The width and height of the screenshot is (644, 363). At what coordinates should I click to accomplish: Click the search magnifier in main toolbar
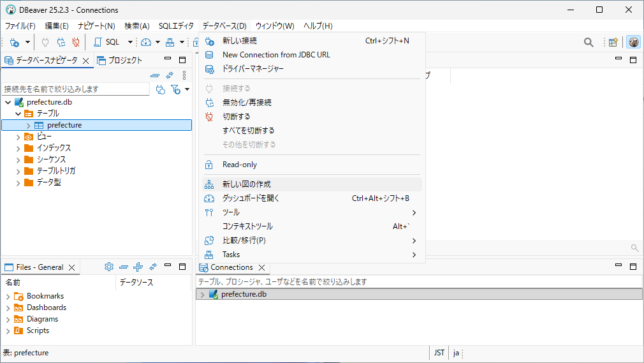(x=589, y=42)
